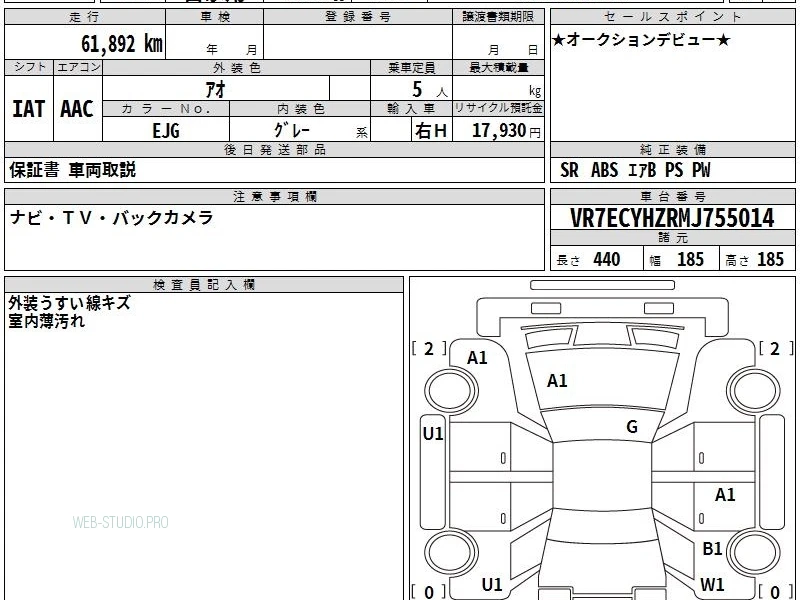Click the エアコン header cell
The height and width of the screenshot is (600, 800).
click(78, 67)
